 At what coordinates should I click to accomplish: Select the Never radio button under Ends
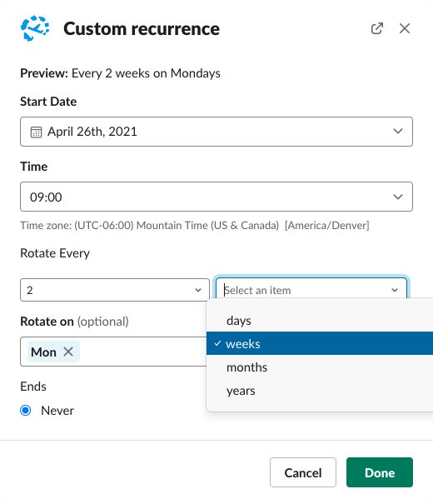[26, 411]
